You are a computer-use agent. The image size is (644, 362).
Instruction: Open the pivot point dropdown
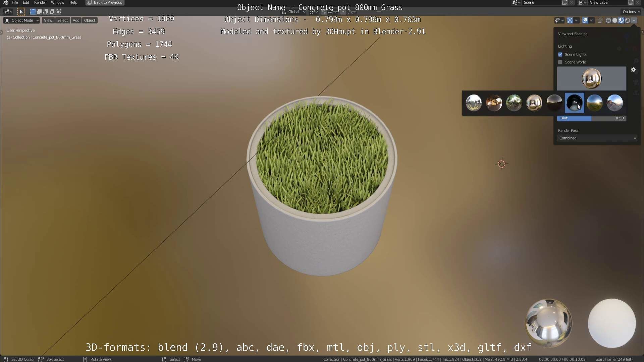314,12
